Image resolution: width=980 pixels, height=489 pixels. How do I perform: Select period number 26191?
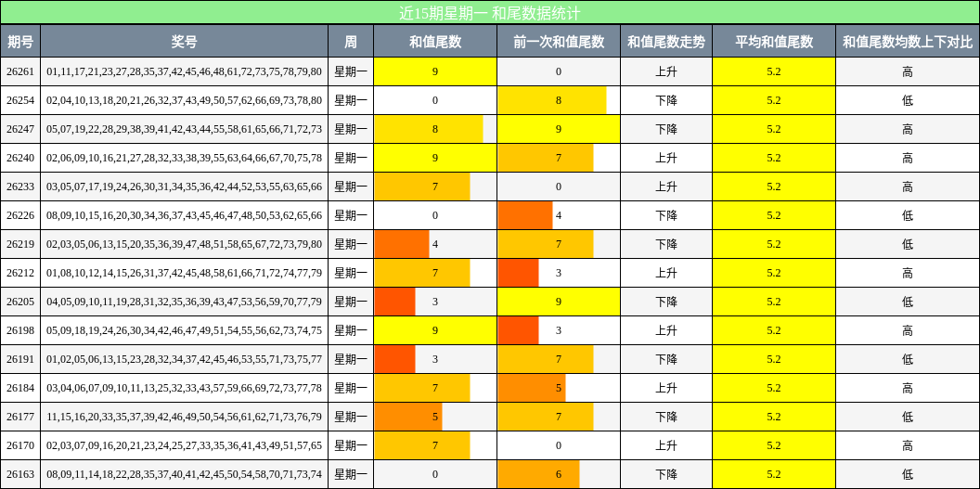point(20,359)
